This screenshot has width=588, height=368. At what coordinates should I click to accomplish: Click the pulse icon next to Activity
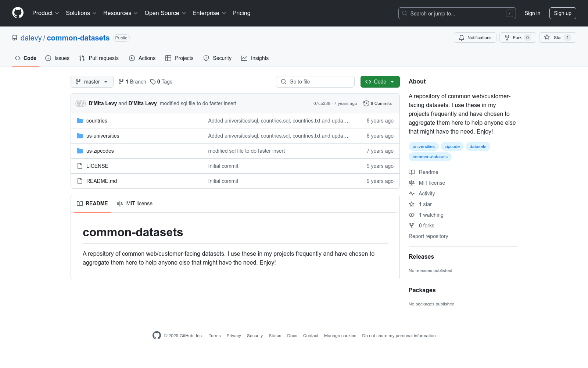pyautogui.click(x=412, y=194)
